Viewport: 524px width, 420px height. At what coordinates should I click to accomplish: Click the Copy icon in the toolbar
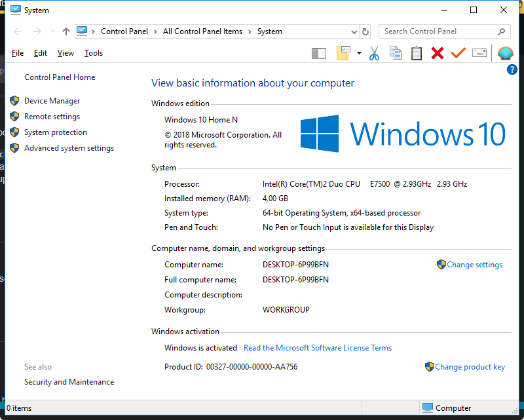396,53
